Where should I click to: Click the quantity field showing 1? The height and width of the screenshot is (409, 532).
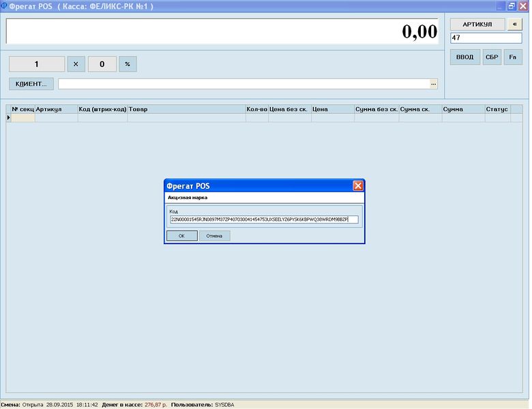pos(37,64)
